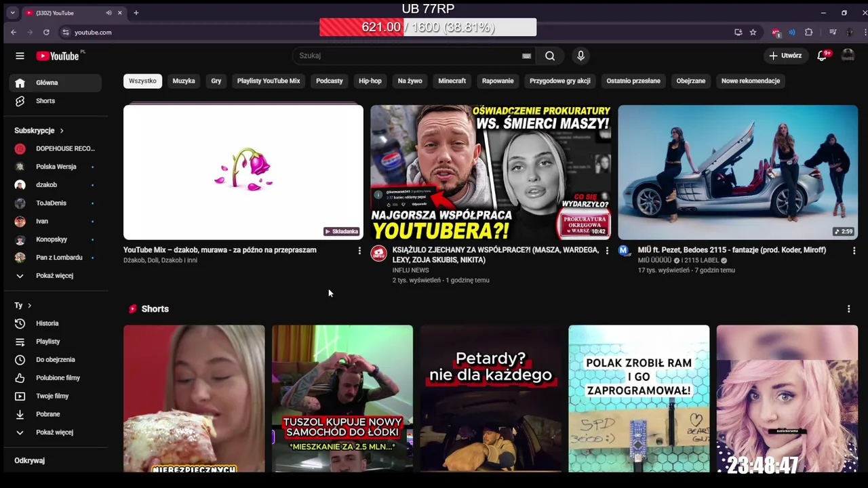Select Przygodowe gry akcji chip

(x=560, y=81)
